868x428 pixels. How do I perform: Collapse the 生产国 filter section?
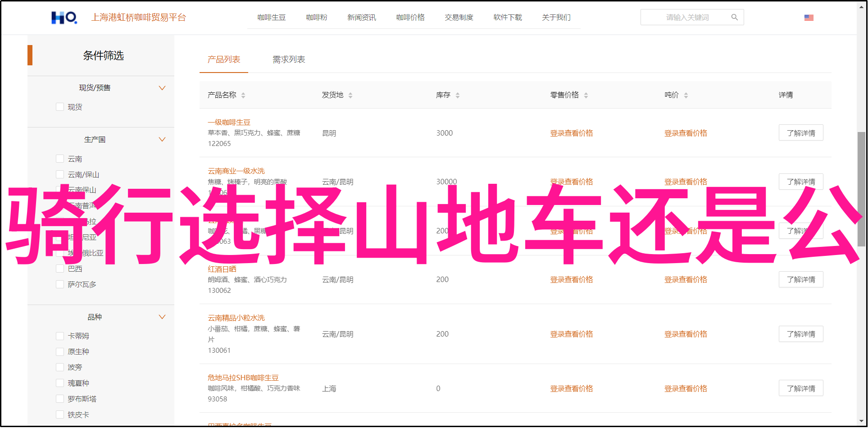point(162,139)
